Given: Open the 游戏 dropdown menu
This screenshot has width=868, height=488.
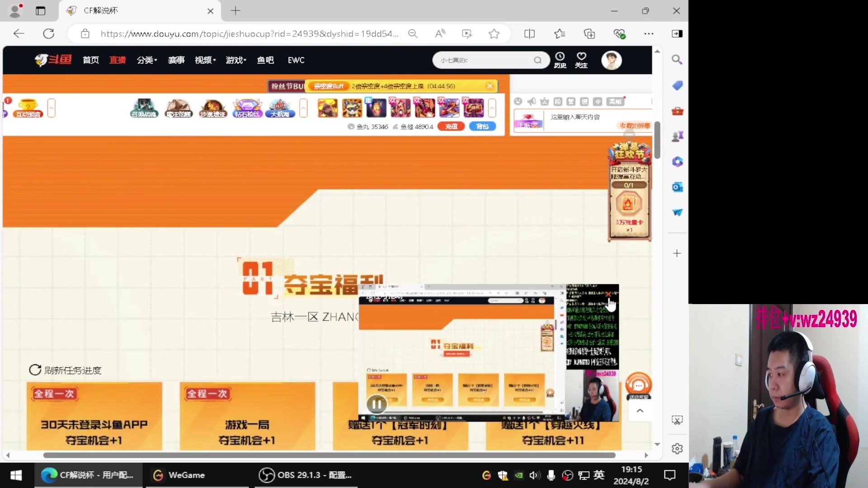Looking at the screenshot, I should tap(236, 60).
